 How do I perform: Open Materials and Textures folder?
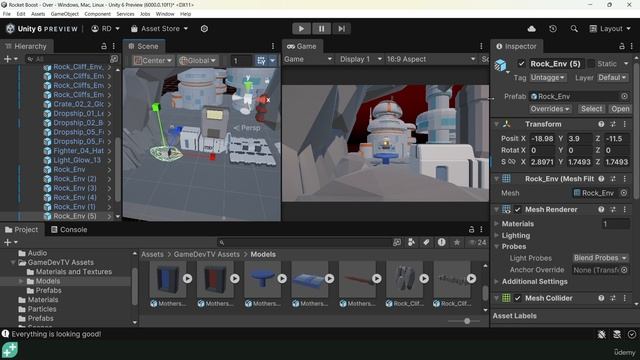coord(73,272)
